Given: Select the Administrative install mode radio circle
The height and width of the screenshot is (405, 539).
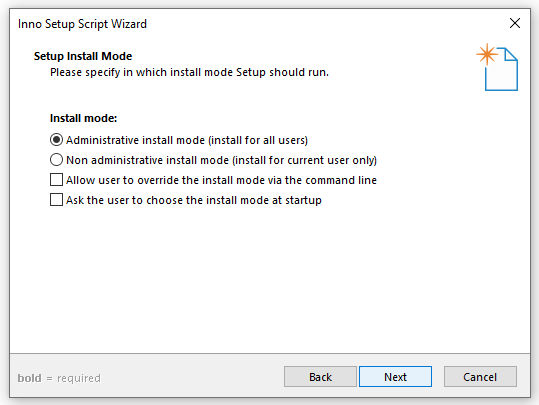Looking at the screenshot, I should (x=56, y=140).
